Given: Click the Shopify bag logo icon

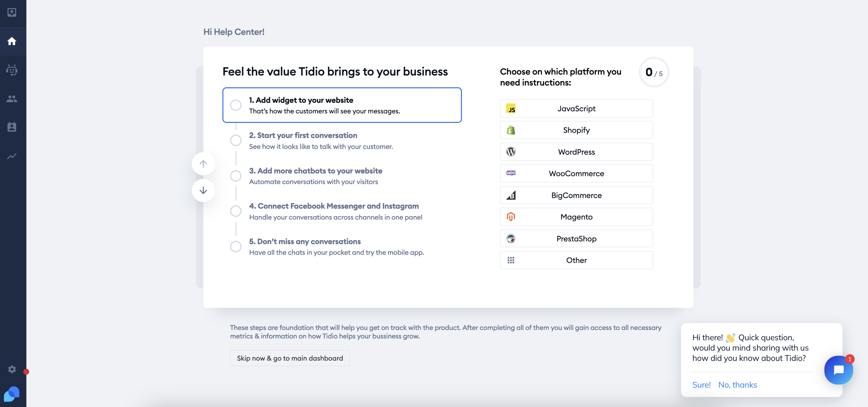Looking at the screenshot, I should pos(511,130).
